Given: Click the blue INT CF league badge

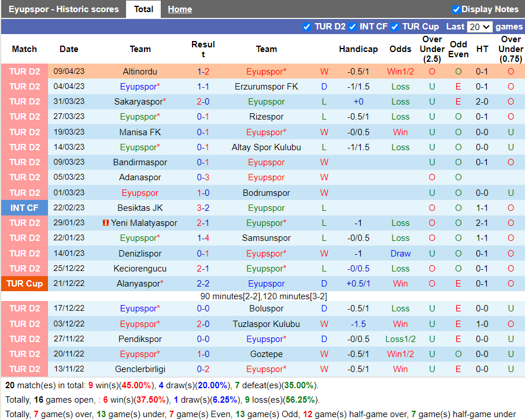Looking at the screenshot, I should click(24, 208).
